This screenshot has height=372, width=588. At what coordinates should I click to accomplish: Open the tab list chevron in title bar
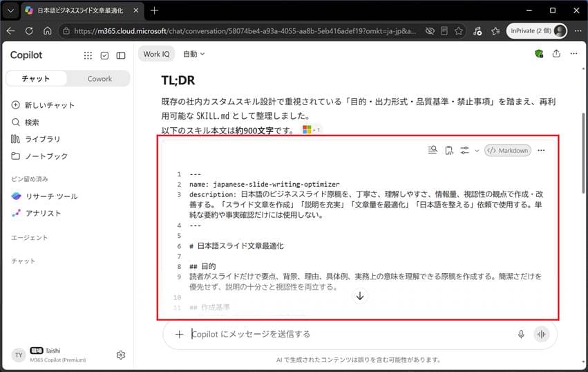tap(10, 10)
